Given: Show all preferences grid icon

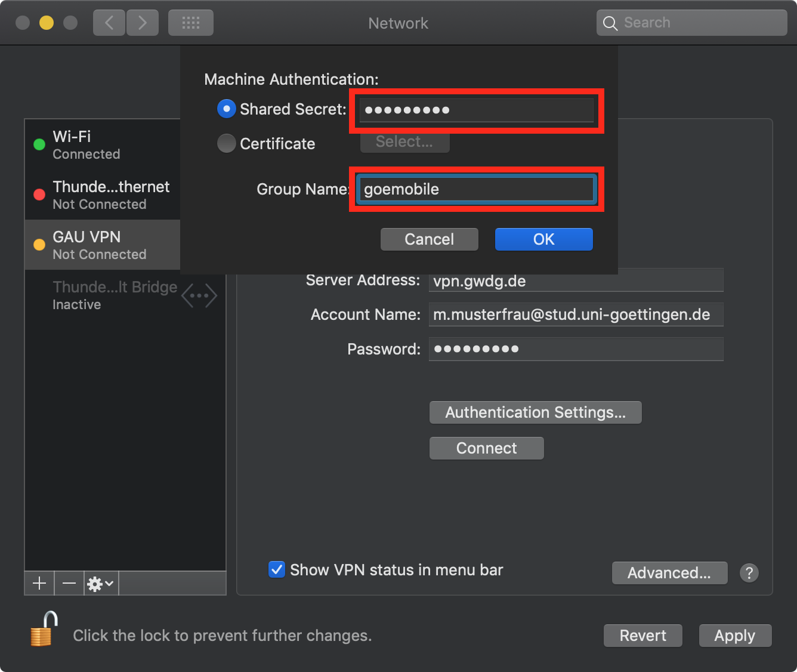Looking at the screenshot, I should click(x=191, y=23).
